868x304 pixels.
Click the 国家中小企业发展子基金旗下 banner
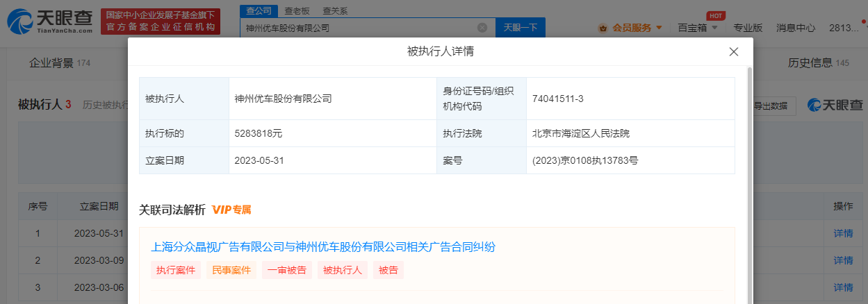tap(160, 22)
